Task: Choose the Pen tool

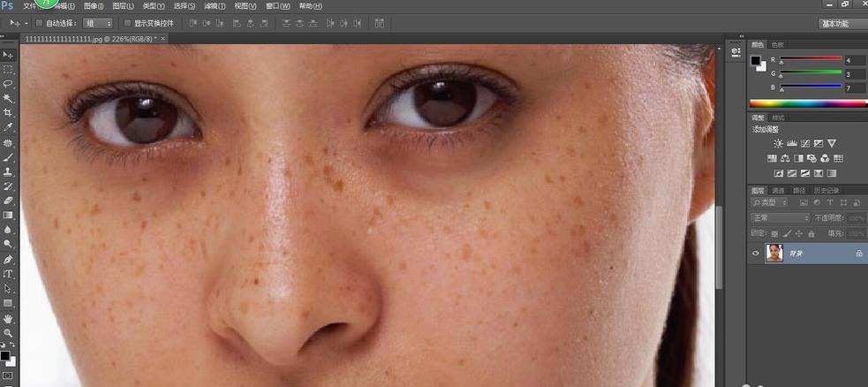Action: pyautogui.click(x=8, y=259)
